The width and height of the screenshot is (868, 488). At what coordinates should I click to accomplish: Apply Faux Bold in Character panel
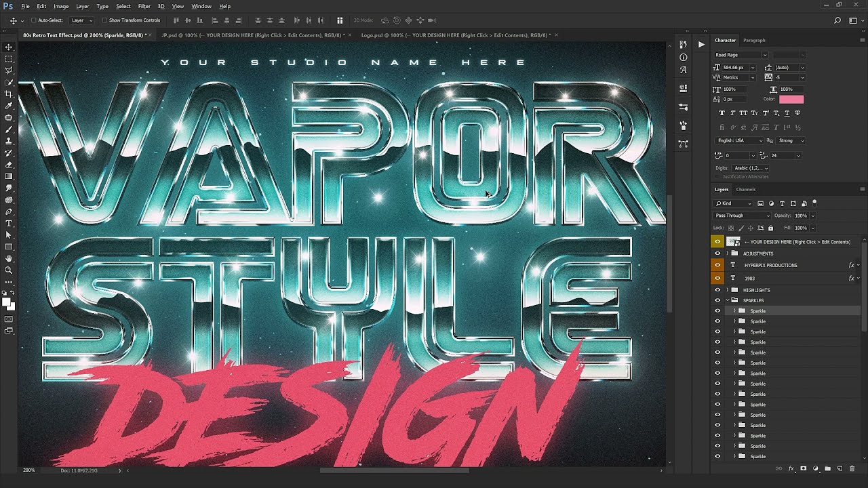(722, 113)
